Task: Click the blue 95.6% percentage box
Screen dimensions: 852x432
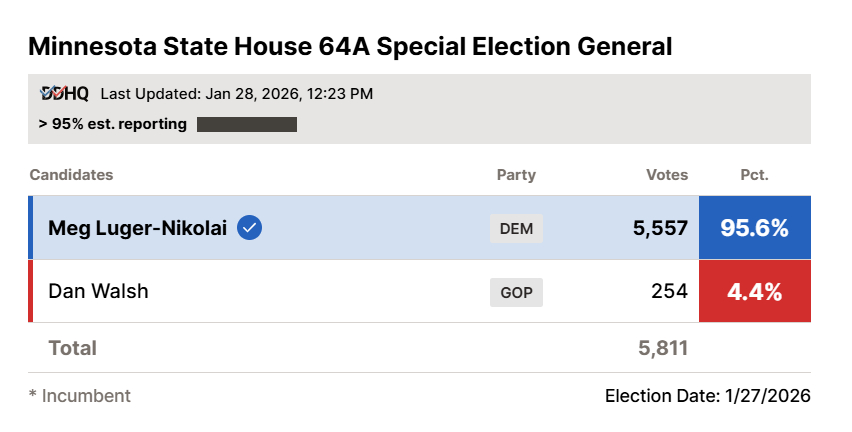Action: (754, 228)
